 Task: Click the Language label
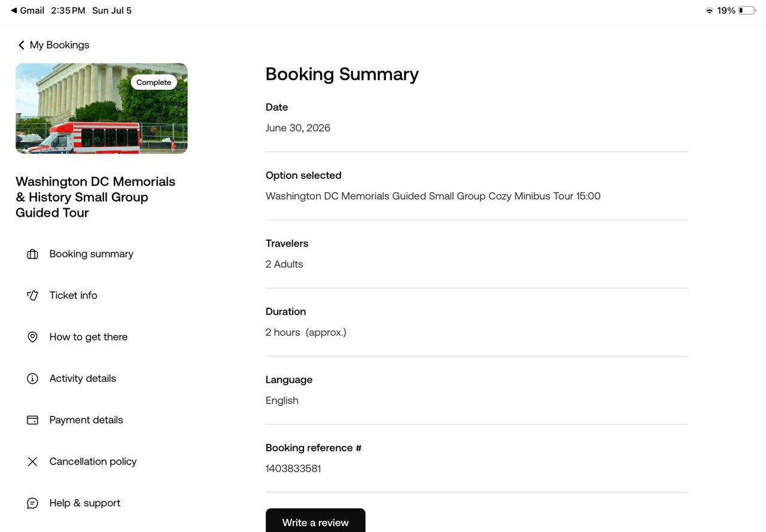click(x=289, y=380)
